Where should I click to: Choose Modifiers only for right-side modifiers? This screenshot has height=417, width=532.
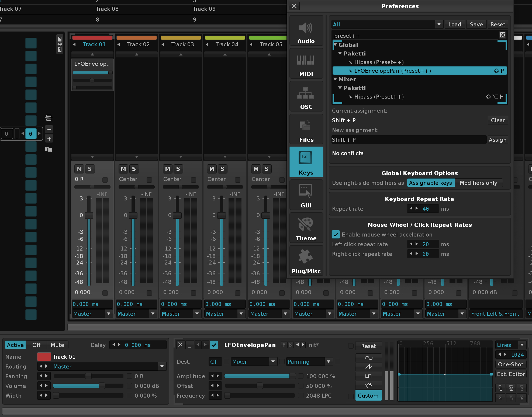[x=478, y=183]
